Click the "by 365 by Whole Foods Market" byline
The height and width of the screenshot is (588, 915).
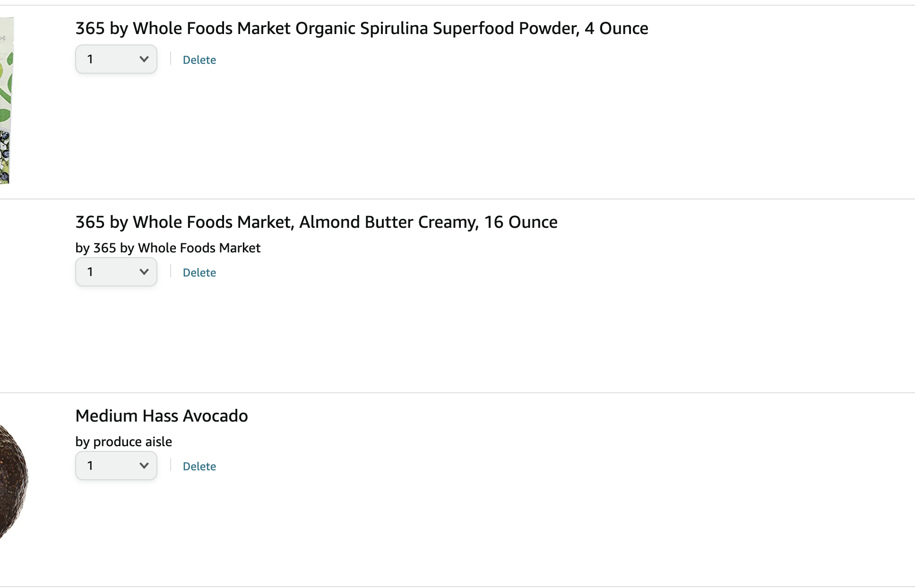(x=168, y=248)
